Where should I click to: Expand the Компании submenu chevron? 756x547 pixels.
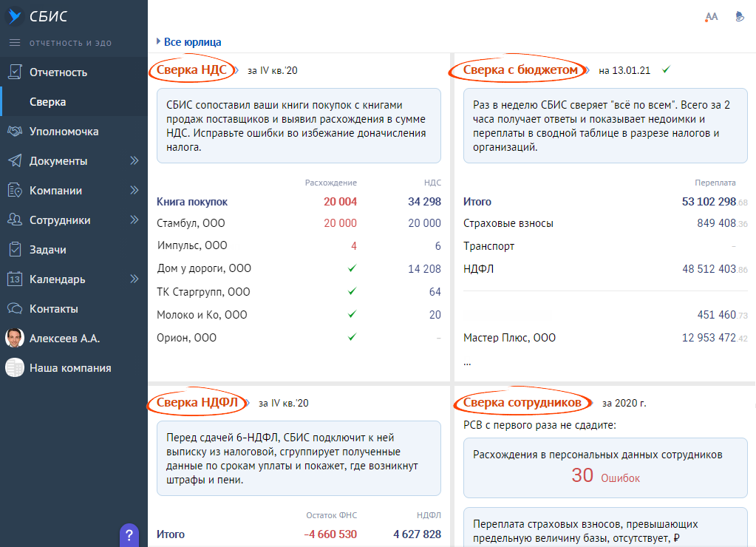click(134, 190)
